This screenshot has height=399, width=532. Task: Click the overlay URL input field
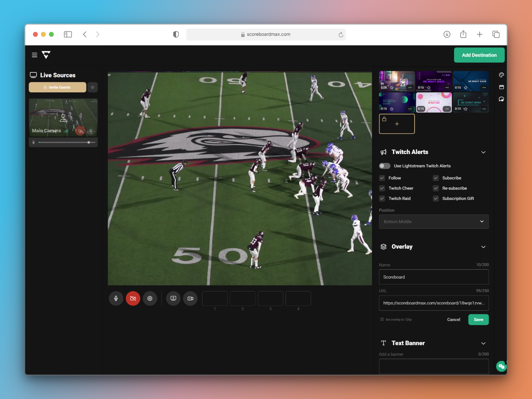[434, 303]
